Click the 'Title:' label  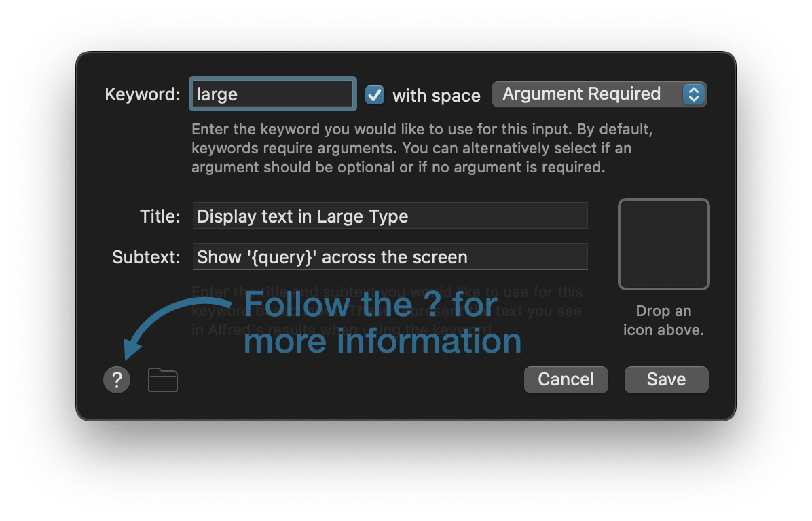[160, 216]
